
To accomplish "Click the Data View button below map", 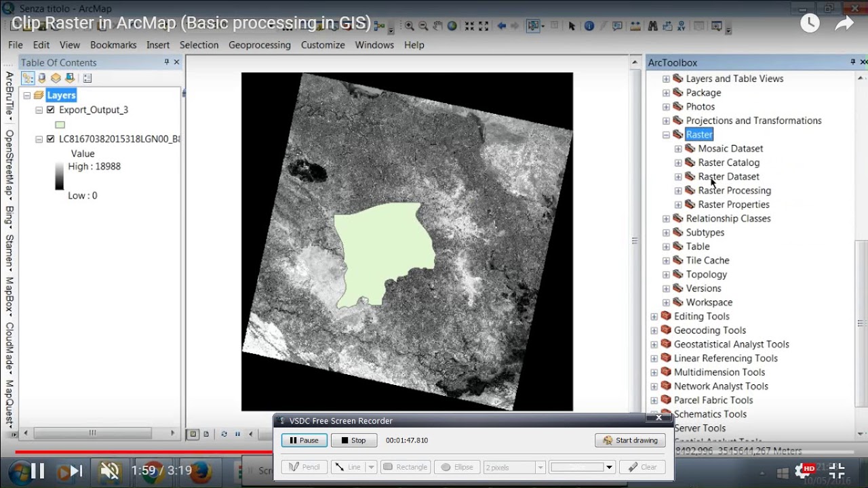I will point(193,434).
